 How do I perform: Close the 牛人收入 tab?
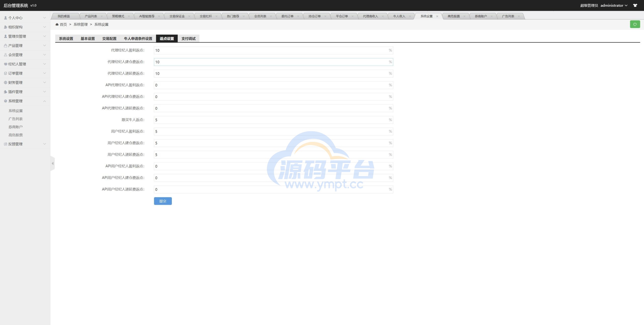410,16
